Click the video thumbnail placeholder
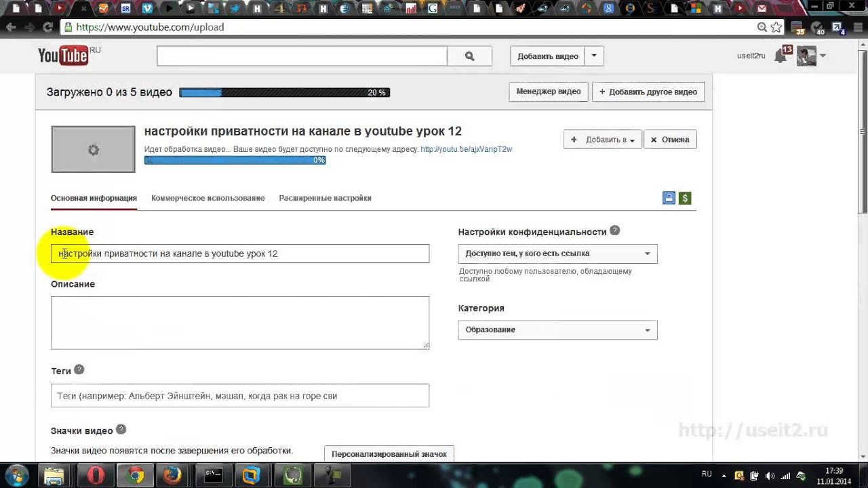The height and width of the screenshot is (488, 868). coord(94,149)
